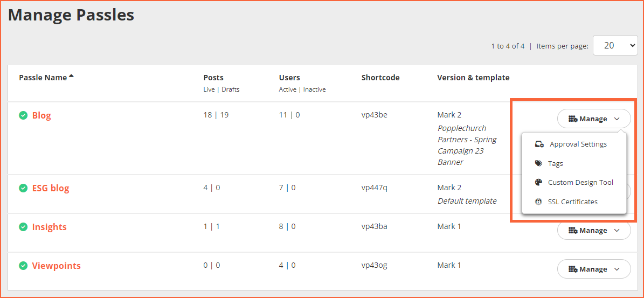Viewport: 644px width, 298px height.
Task: Click the shortcode vp447q
Action: [x=374, y=188]
